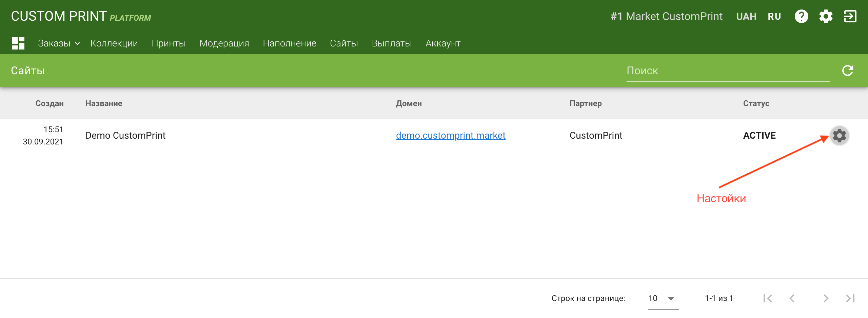Refresh the sites list

pos(847,71)
